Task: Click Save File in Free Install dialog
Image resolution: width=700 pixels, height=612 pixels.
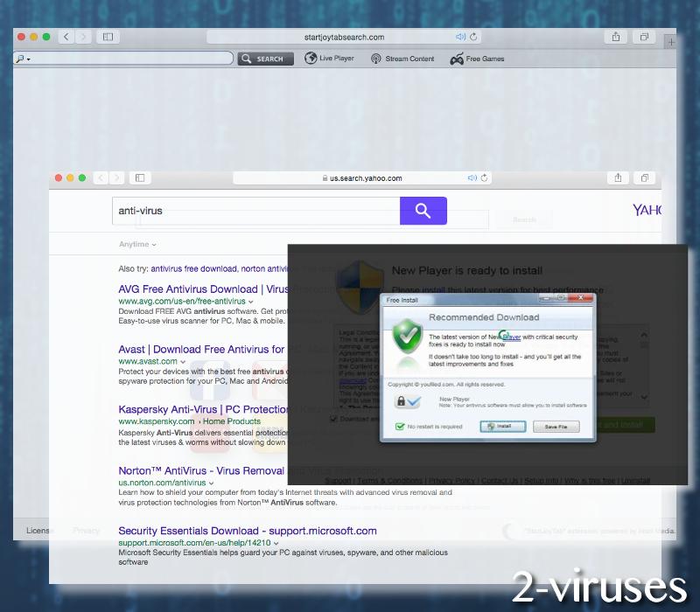Action: pyautogui.click(x=556, y=427)
